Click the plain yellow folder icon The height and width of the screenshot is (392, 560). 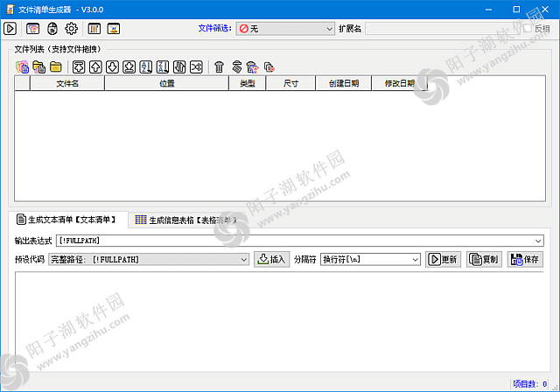point(56,66)
